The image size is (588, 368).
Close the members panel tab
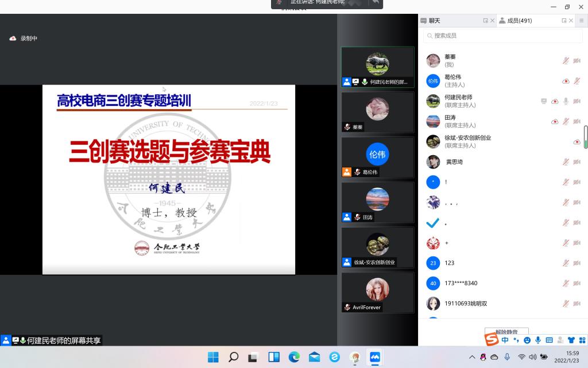tap(571, 21)
